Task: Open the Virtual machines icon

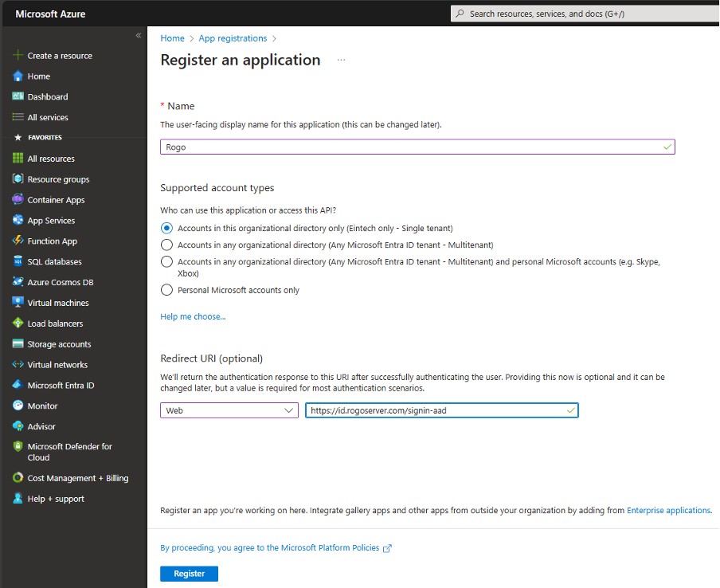Action: point(18,303)
